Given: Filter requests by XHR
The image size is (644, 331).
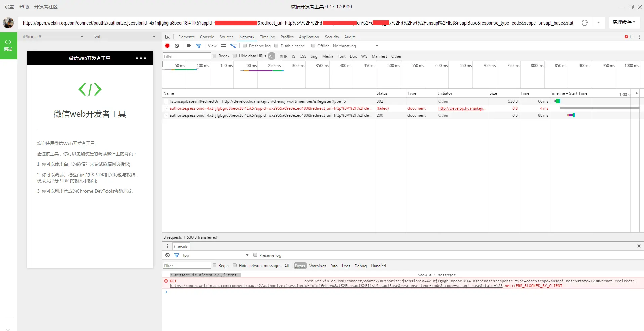Looking at the screenshot, I should pos(284,56).
